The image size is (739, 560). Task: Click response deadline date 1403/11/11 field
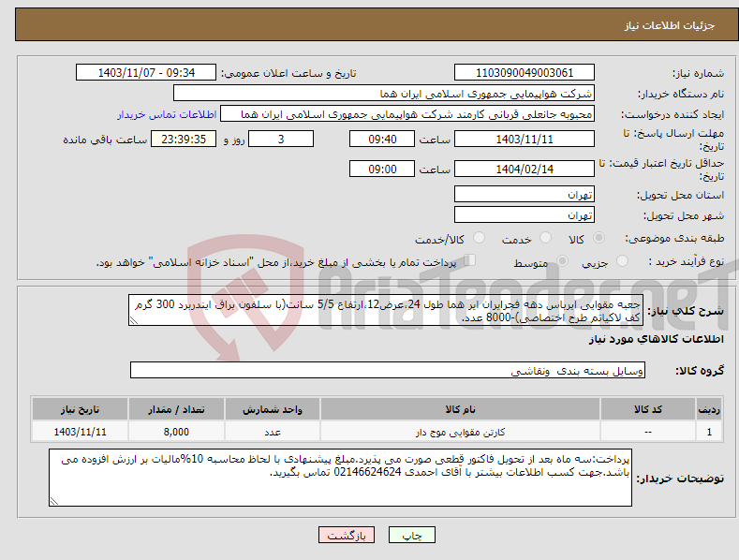[x=525, y=139]
